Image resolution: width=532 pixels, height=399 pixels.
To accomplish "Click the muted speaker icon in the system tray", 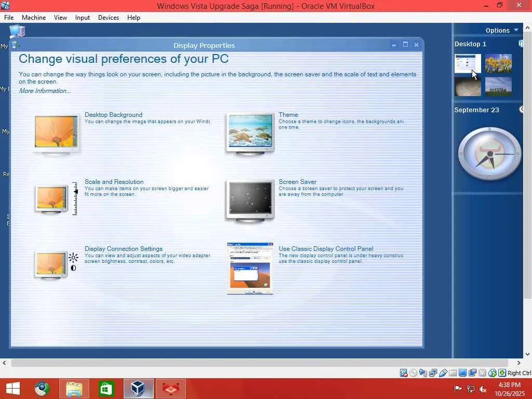I will pos(483,389).
